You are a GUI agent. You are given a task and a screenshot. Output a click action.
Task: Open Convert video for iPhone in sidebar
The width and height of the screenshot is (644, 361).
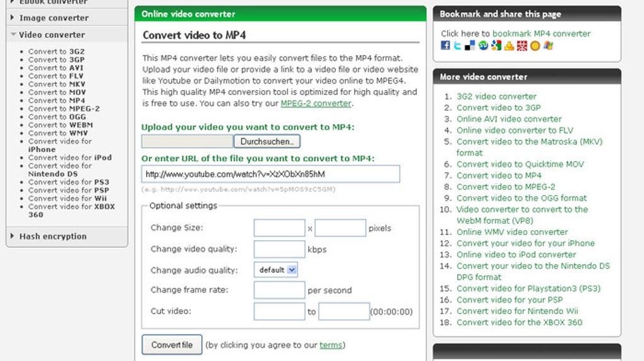pyautogui.click(x=60, y=145)
